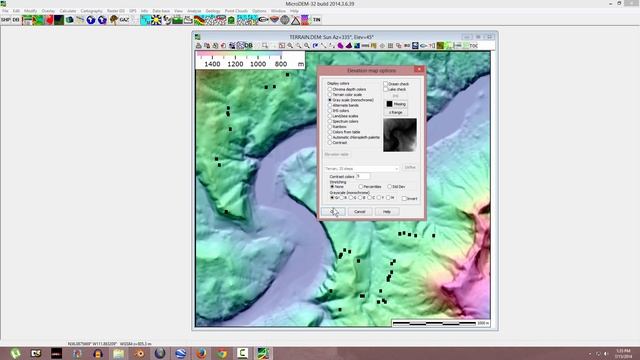Viewport: 640px width, 360px height.
Task: Click the copy icon in map window toolbar
Action: 207,46
